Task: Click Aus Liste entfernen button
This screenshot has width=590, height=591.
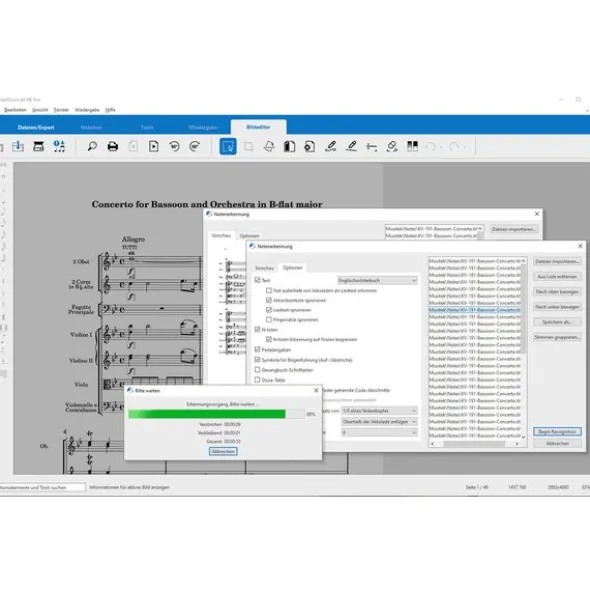Action: click(557, 276)
